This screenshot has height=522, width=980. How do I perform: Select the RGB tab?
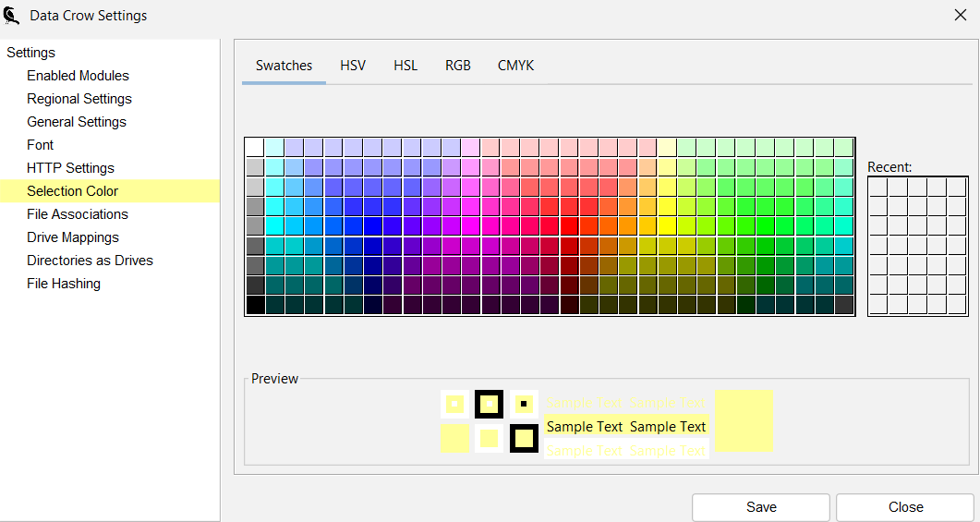click(x=458, y=66)
